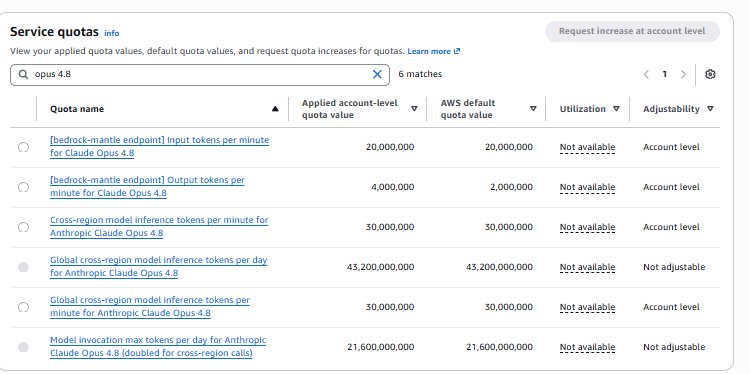The height and width of the screenshot is (374, 750).
Task: Click Not available for Model invocation max tokens row
Action: [587, 347]
